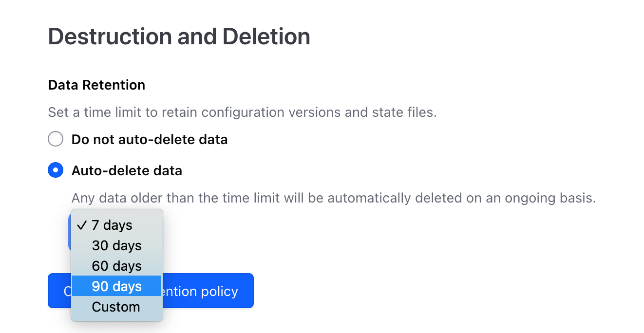Pick the '60 days' time limit option

(x=117, y=266)
